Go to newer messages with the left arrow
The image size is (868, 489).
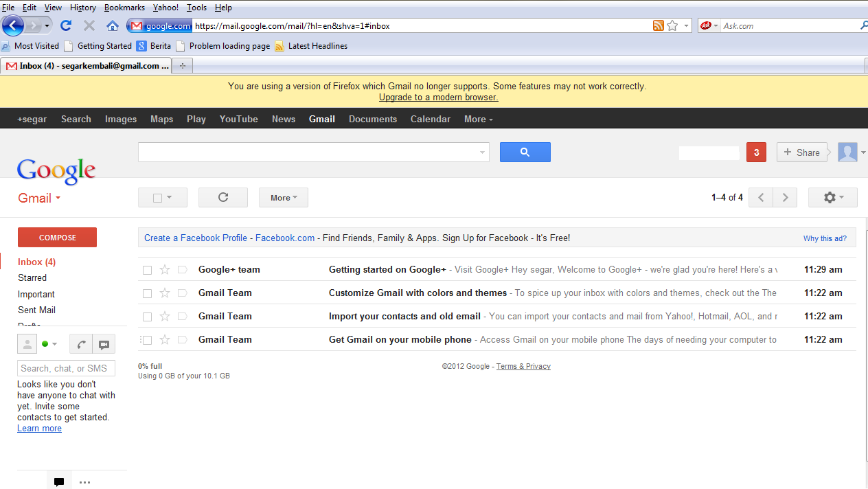[x=761, y=198]
